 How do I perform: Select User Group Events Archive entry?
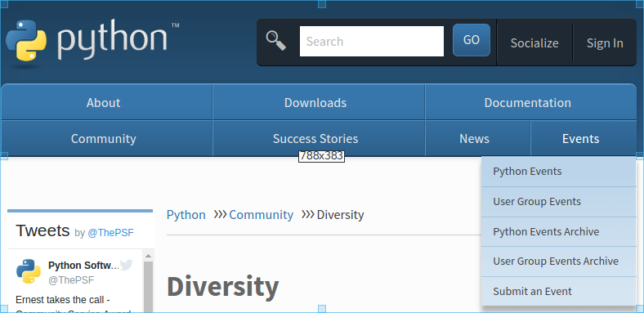click(x=558, y=262)
